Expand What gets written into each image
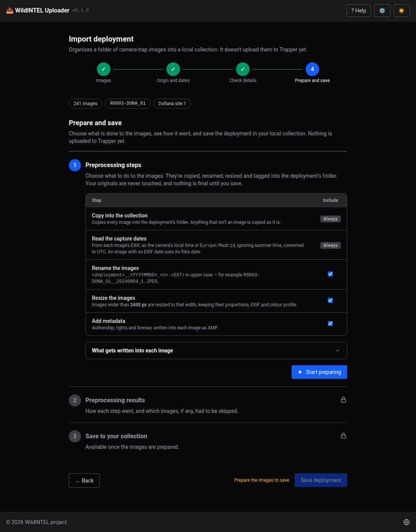416x532 pixels. [x=216, y=351]
